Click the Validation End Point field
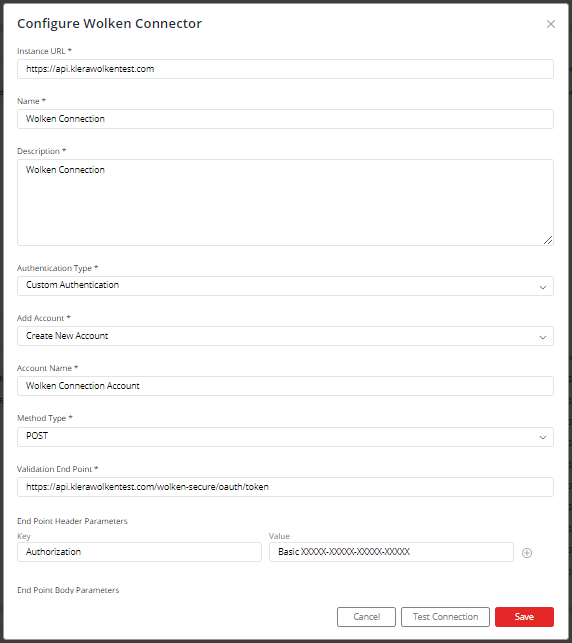This screenshot has height=643, width=572. point(285,487)
